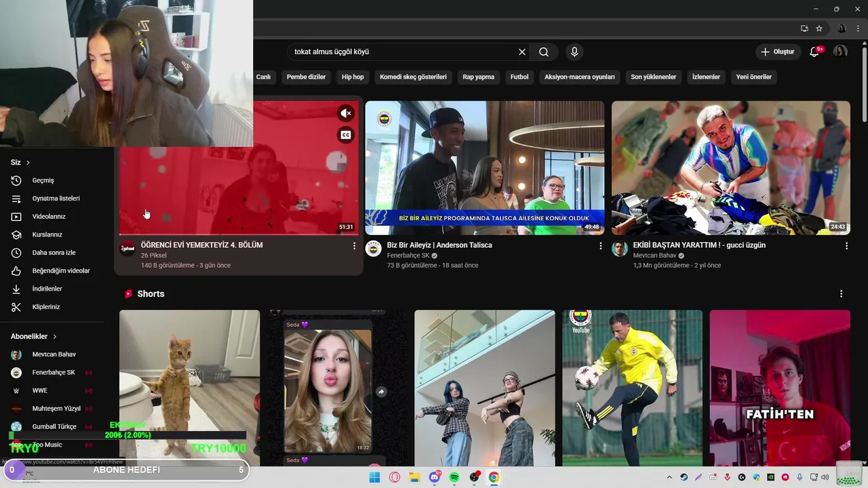The image size is (868, 488).
Task: Open Opera from the taskbar
Action: [395, 477]
